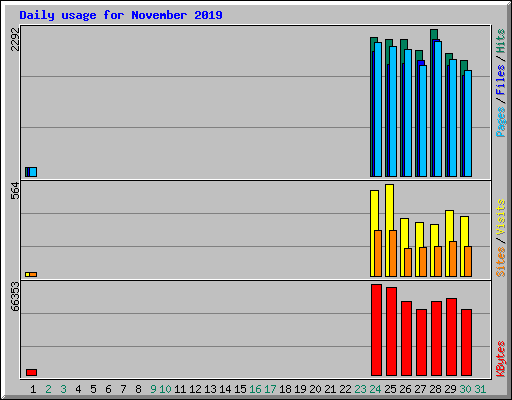Viewport: 512px width, 400px height.
Task: Click day label 4
Action: click(x=78, y=389)
